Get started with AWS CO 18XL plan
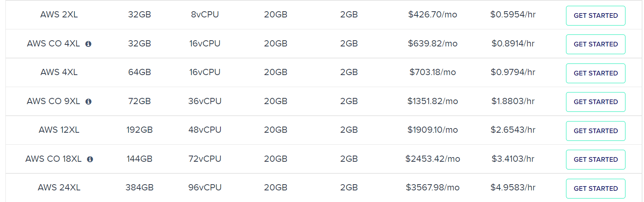 click(595, 160)
